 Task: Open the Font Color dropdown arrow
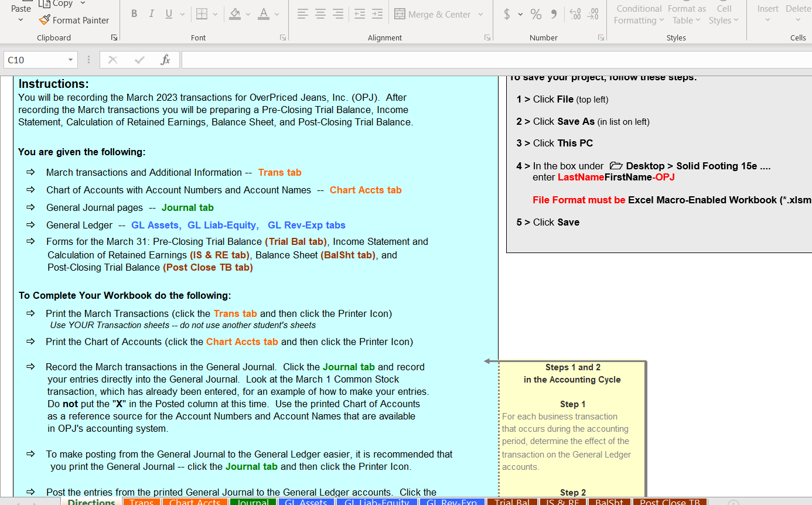[x=277, y=14]
